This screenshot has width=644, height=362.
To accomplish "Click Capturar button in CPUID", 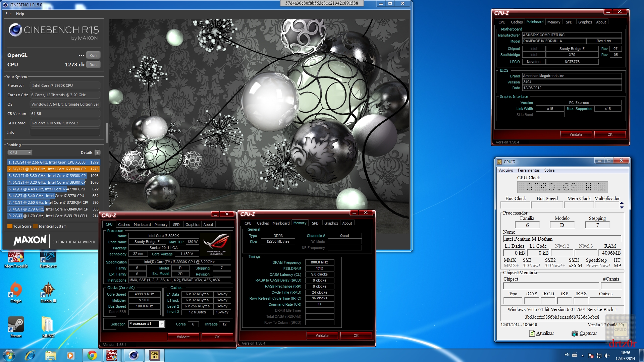I will click(584, 333).
